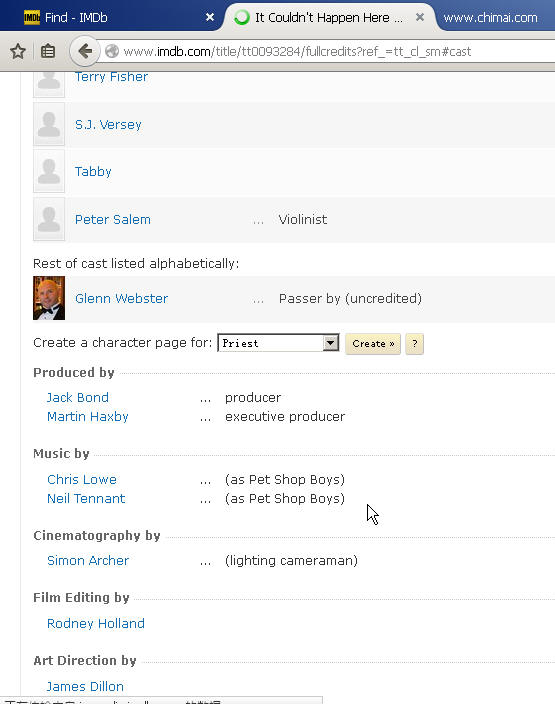The image size is (555, 704).
Task: Open the character selection combo box
Action: coord(278,343)
